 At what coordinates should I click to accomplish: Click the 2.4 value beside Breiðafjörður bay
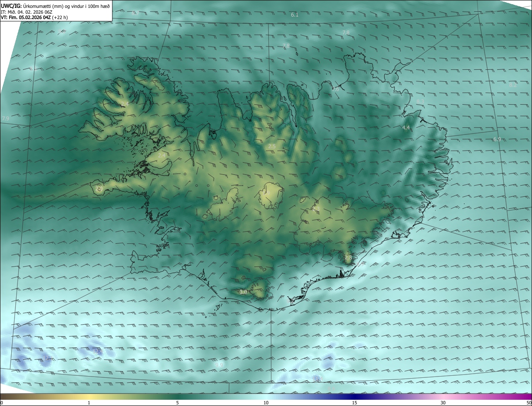(162, 155)
